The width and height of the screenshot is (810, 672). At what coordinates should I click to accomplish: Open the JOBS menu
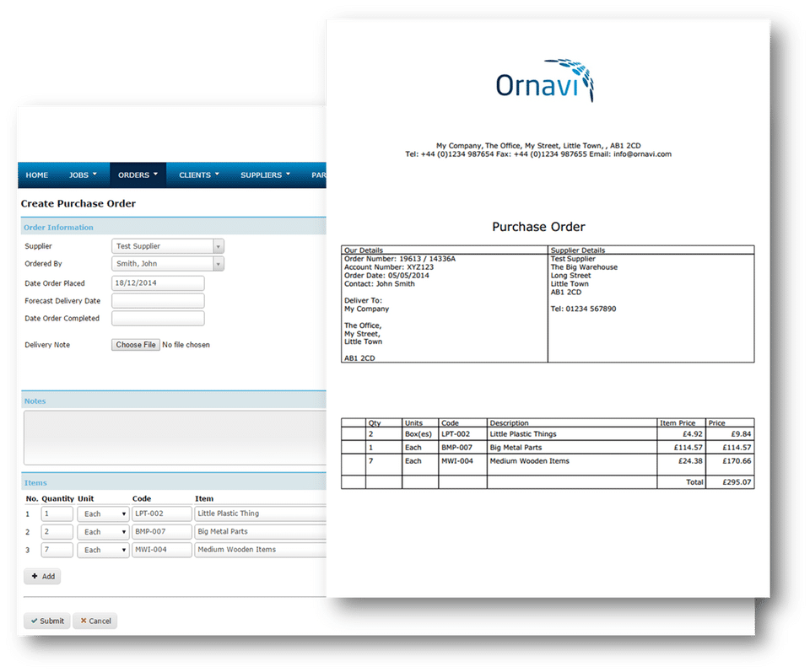pos(83,175)
